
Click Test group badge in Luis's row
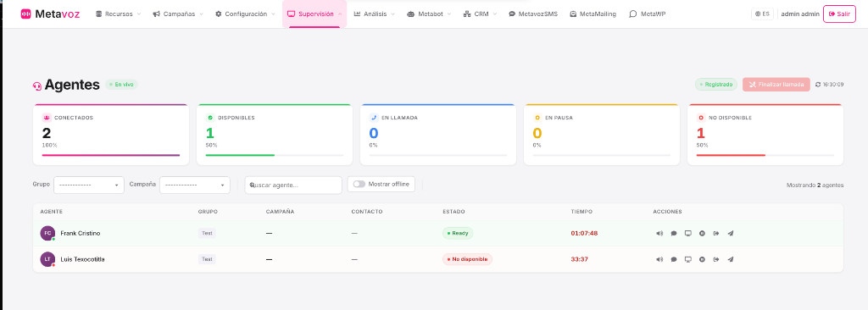[x=207, y=259]
